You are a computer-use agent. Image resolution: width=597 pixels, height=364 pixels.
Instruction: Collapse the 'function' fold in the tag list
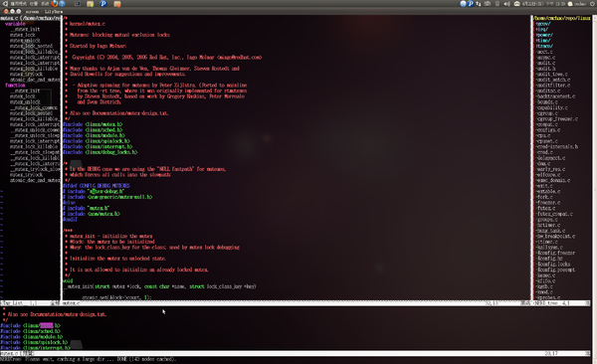(15, 86)
